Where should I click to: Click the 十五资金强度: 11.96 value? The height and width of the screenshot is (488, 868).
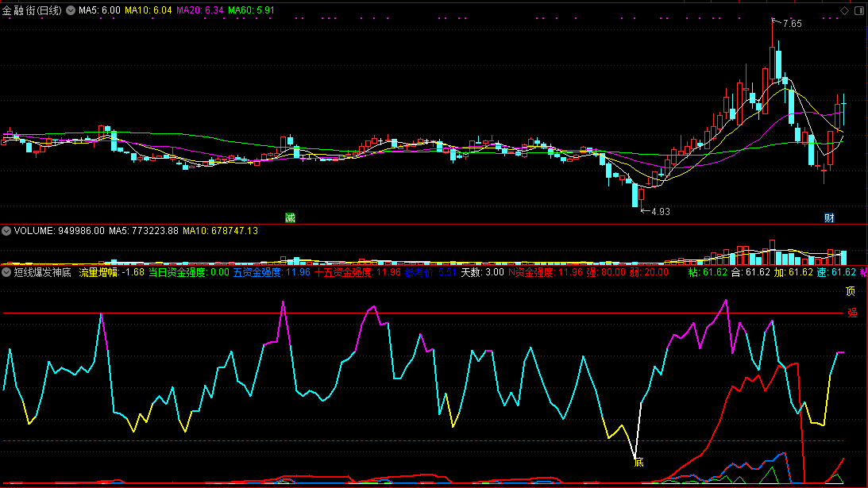point(357,272)
